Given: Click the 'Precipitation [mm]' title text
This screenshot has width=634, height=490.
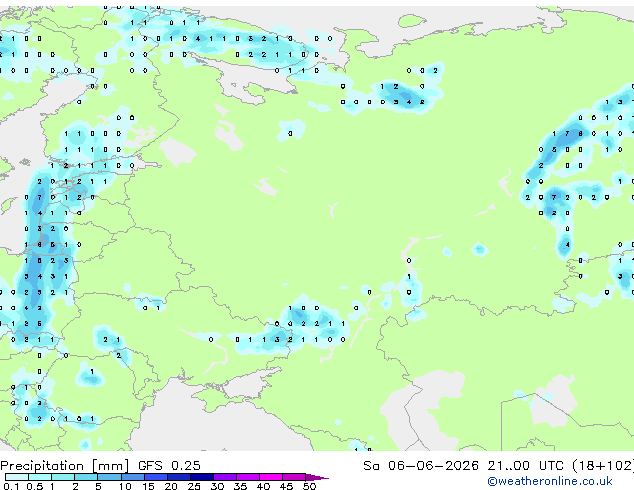Looking at the screenshot, I should point(64,466).
